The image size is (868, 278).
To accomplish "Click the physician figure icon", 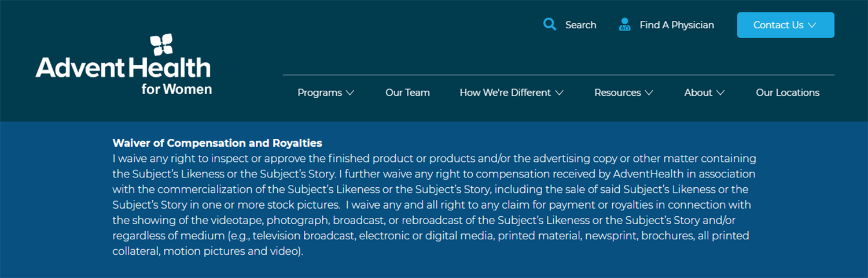I will point(624,25).
